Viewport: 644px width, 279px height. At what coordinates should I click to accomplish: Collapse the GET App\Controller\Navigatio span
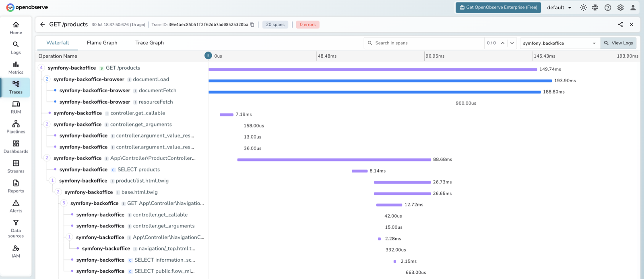64,203
